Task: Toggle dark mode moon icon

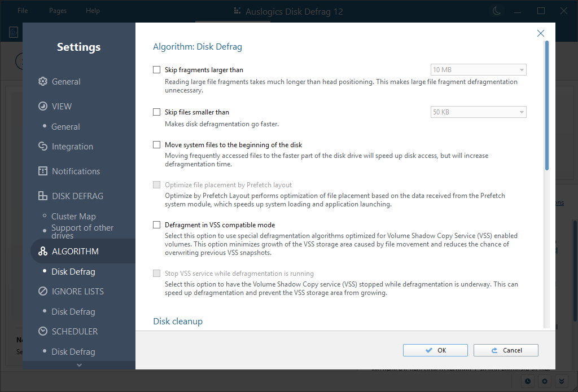Action: click(497, 11)
